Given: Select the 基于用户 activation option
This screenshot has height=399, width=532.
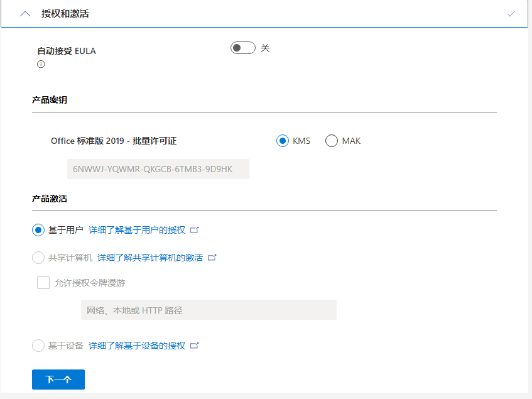Looking at the screenshot, I should pos(38,230).
